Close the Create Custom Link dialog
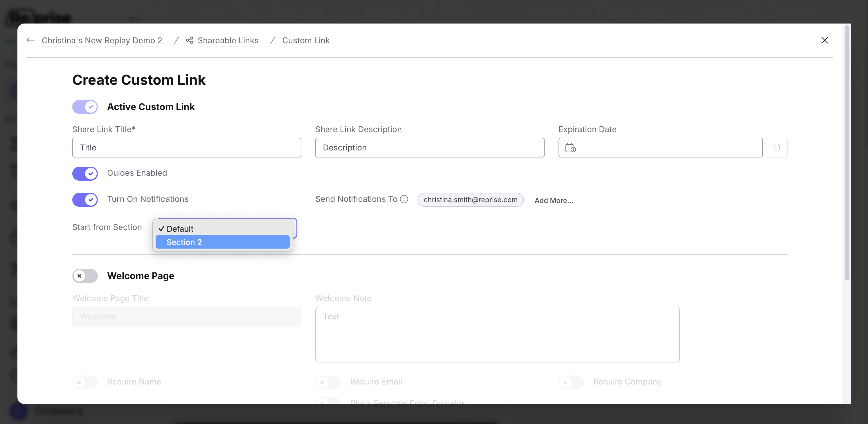The height and width of the screenshot is (424, 868). coord(824,40)
